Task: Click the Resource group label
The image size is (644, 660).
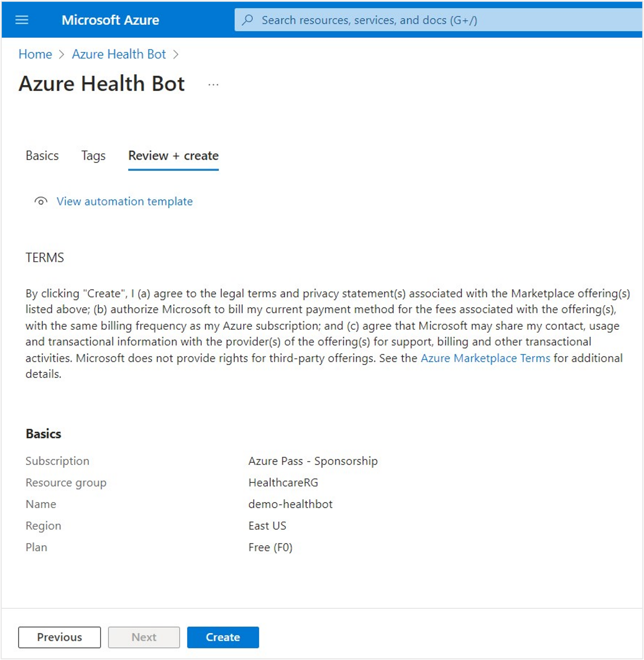Action: [x=66, y=483]
